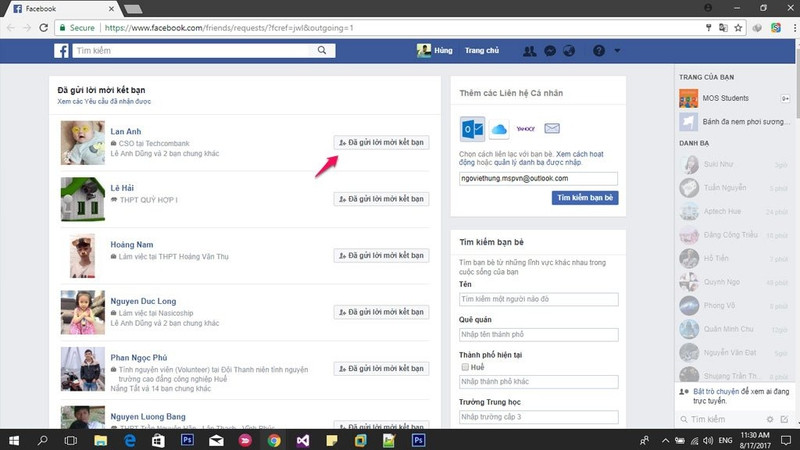Viewport: 800px width, 450px height.
Task: Select the Outlook contact import icon
Action: point(472,129)
